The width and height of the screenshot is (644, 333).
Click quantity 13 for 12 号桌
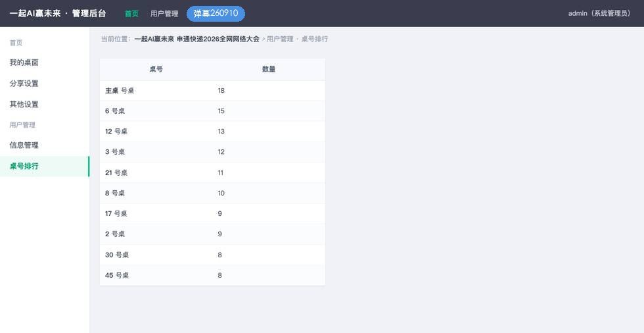coord(221,132)
